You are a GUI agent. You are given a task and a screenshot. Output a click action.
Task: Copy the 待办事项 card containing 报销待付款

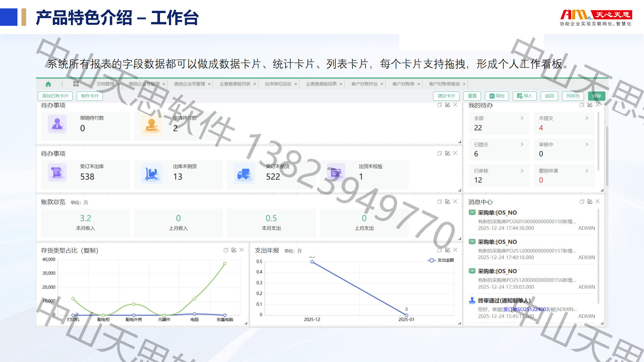click(x=439, y=105)
